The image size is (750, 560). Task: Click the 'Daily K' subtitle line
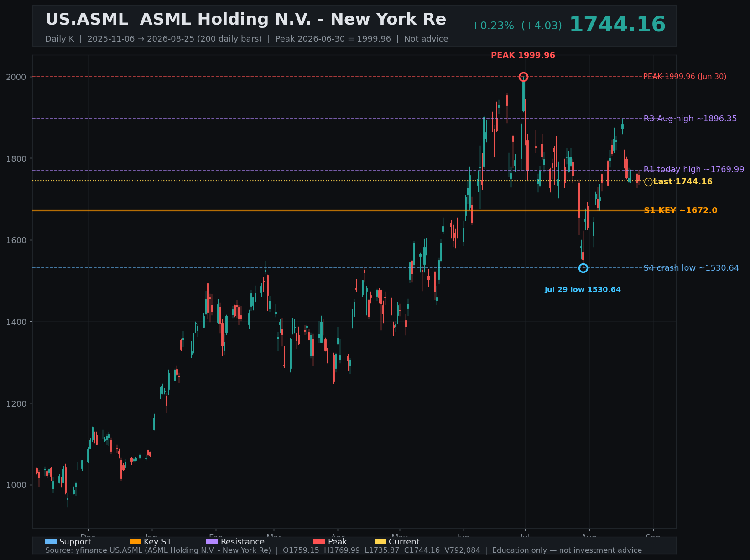(246, 39)
